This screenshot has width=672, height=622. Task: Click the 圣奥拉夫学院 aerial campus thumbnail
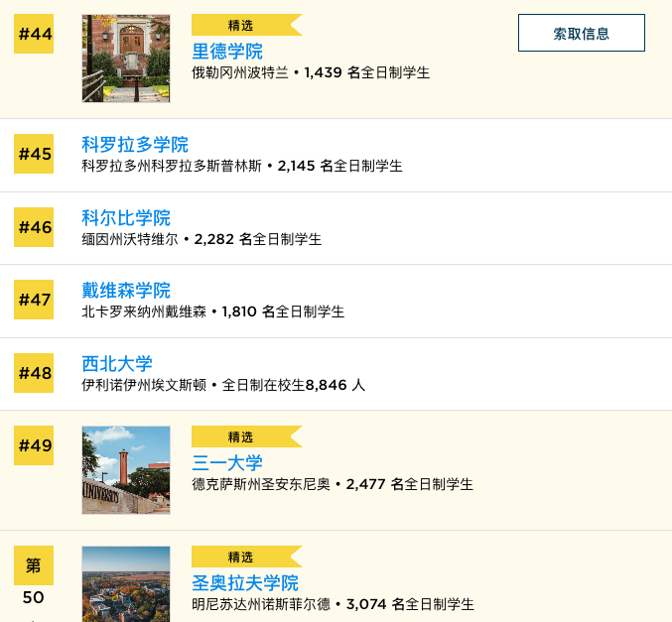click(126, 584)
